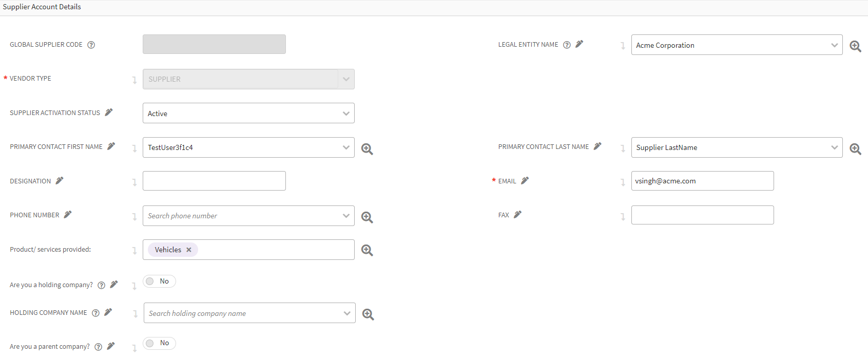This screenshot has height=357, width=868.
Task: Click the help icon next to Holding Company Name
Action: coord(95,313)
